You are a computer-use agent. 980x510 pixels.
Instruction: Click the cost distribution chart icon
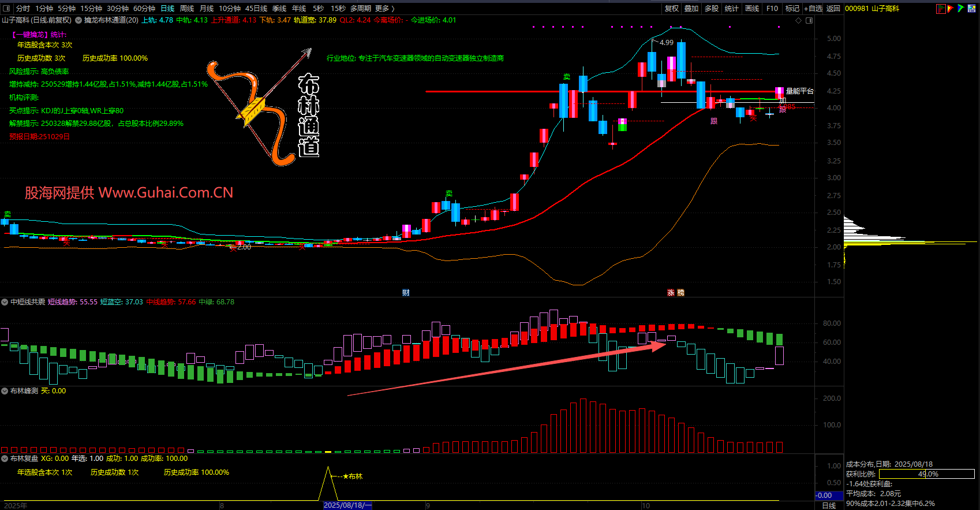[941, 9]
